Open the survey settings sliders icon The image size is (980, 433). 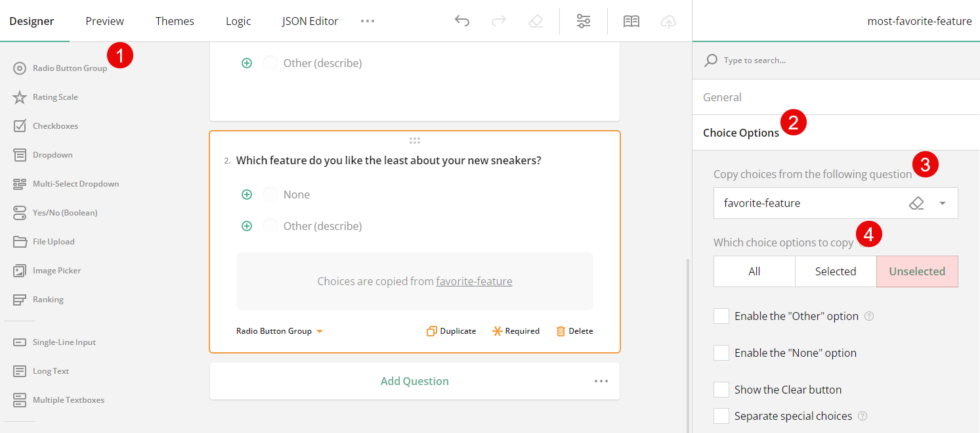tap(584, 20)
